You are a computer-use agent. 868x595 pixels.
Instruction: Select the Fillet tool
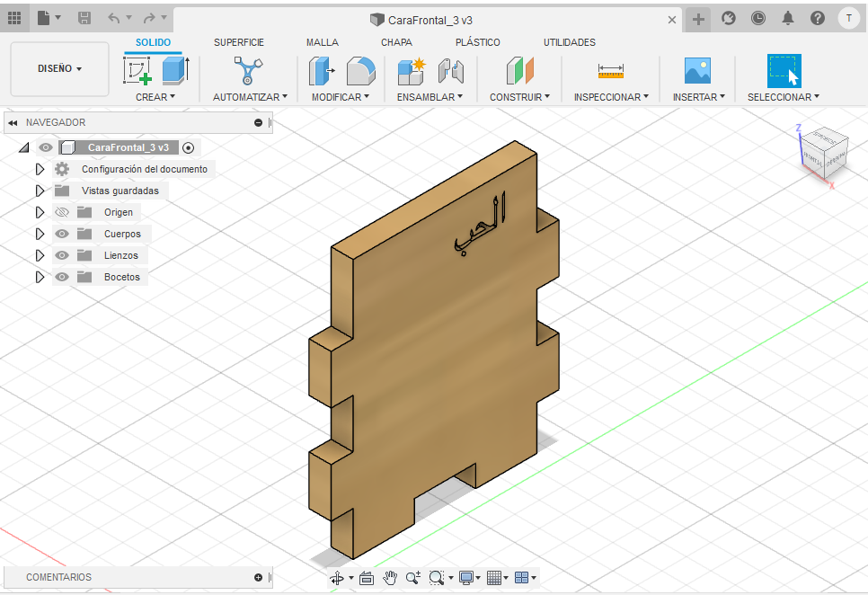(x=361, y=71)
